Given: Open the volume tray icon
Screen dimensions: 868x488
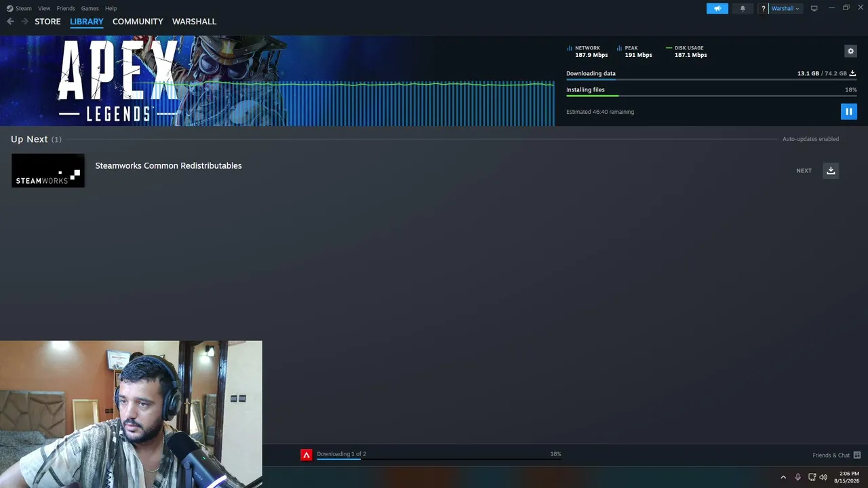Looking at the screenshot, I should point(823,477).
